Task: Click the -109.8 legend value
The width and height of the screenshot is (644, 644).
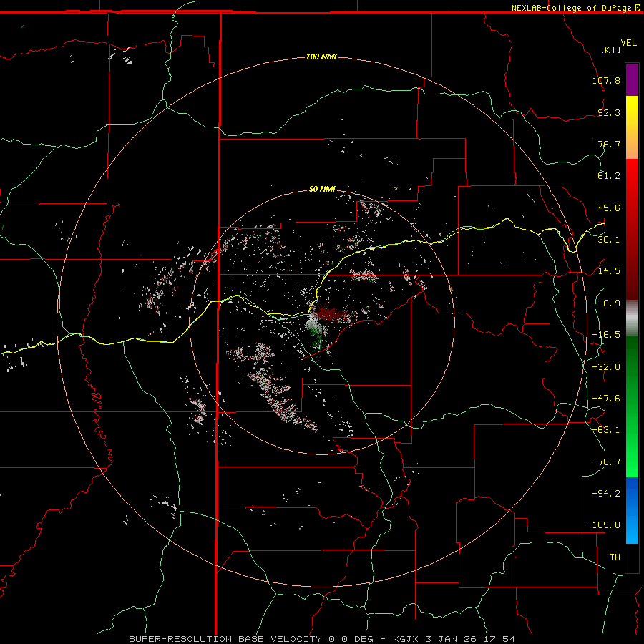Action: tap(603, 525)
